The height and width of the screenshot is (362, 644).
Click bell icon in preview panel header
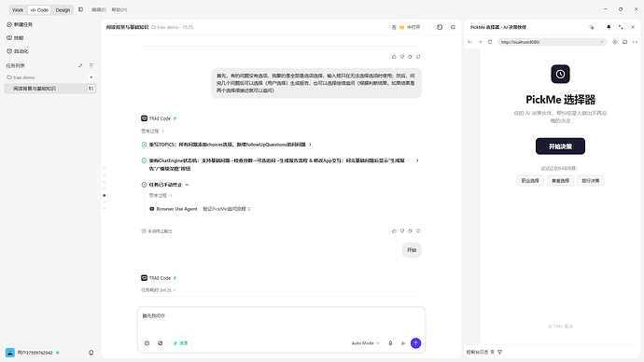609,27
